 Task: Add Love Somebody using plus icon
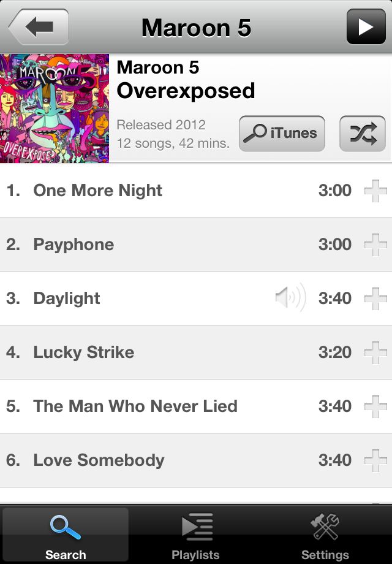(375, 460)
